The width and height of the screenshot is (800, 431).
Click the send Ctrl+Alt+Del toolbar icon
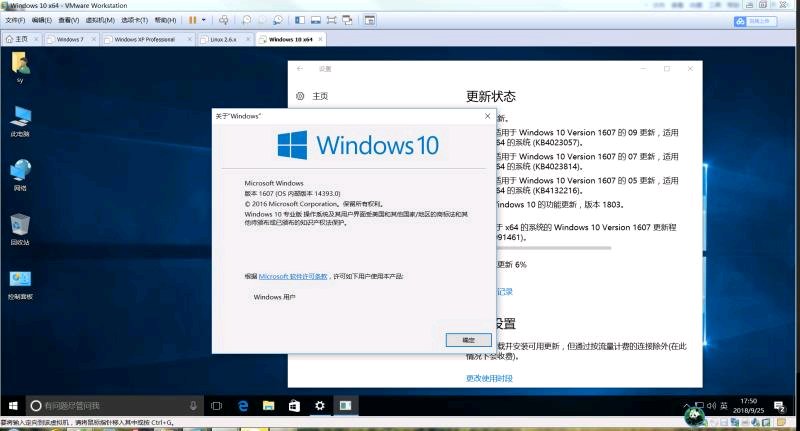pyautogui.click(x=223, y=20)
